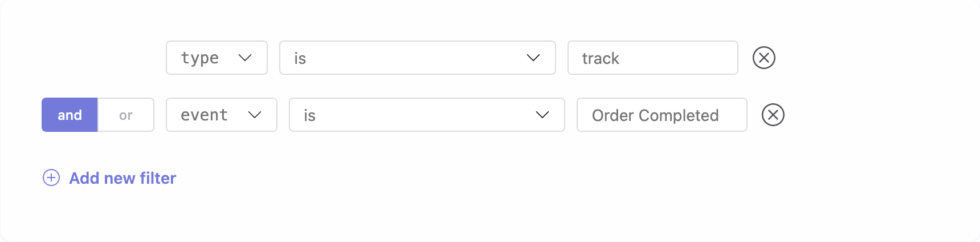Remove the event Order Completed filter
The width and height of the screenshot is (980, 242).
(x=773, y=115)
